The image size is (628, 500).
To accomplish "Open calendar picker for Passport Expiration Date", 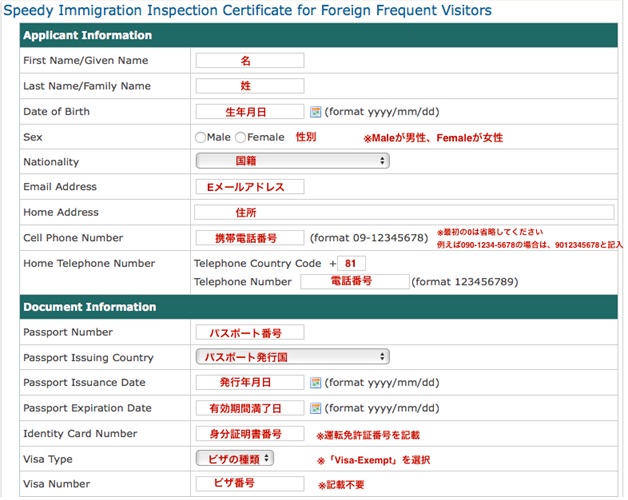I will (x=315, y=408).
